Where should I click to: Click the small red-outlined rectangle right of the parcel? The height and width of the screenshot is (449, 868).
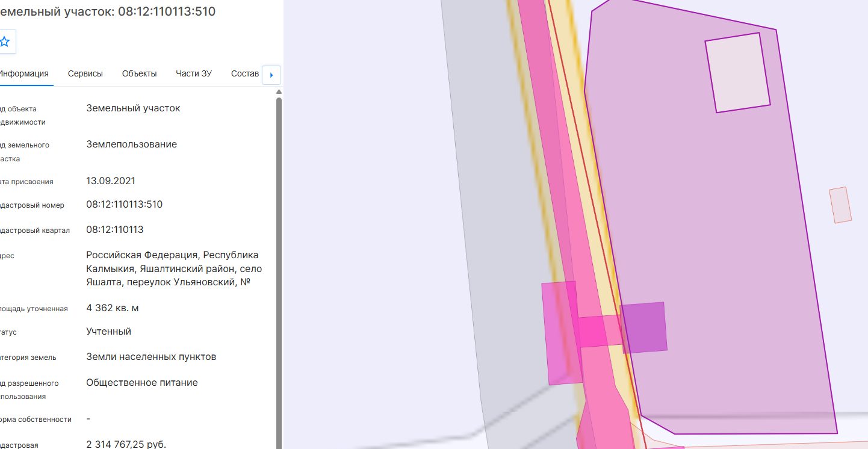click(x=840, y=205)
